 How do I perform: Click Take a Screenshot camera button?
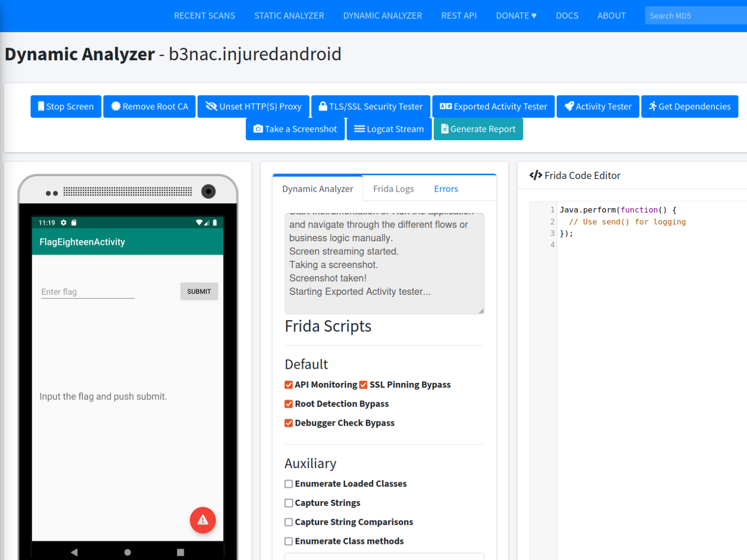(295, 129)
